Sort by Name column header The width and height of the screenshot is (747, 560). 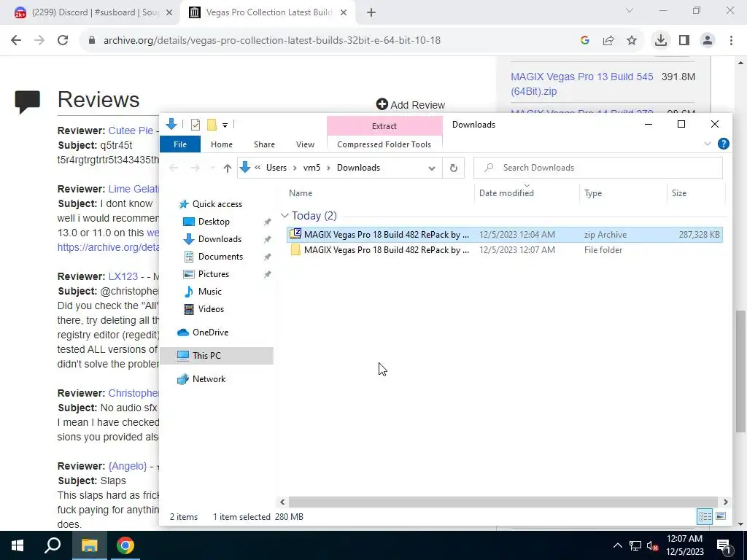[300, 192]
